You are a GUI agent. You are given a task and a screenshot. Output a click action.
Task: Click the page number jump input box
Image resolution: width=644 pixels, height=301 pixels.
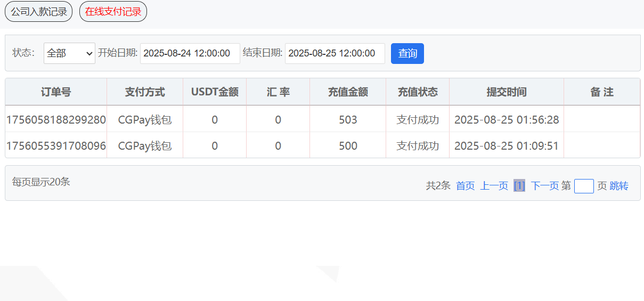click(x=584, y=186)
